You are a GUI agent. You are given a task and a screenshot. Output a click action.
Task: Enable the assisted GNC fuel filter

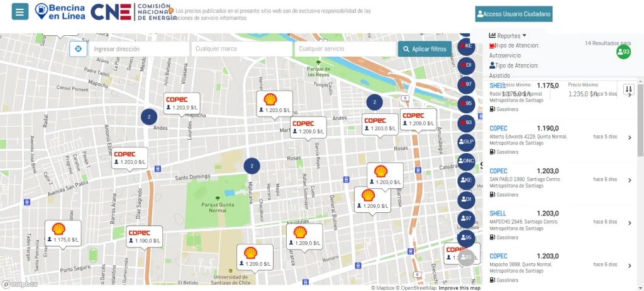pyautogui.click(x=465, y=161)
